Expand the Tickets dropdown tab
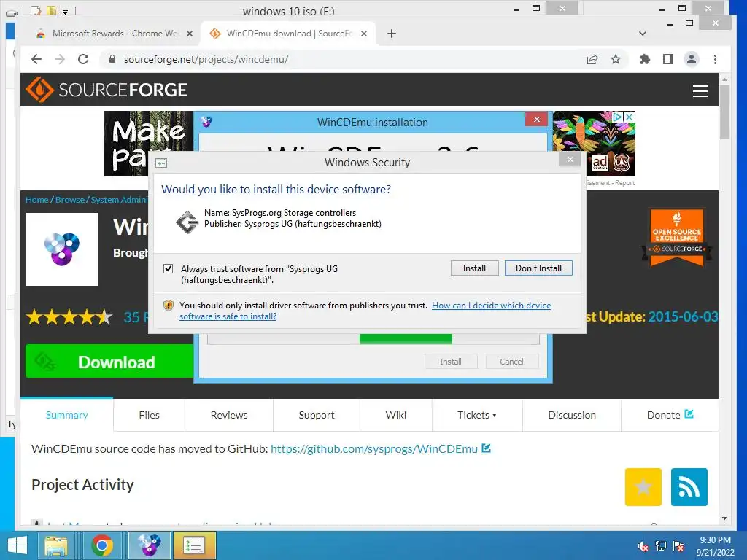747x560 pixels. (x=477, y=415)
